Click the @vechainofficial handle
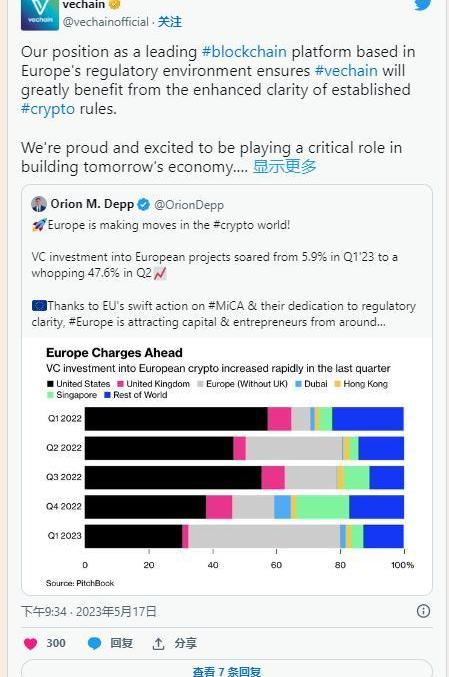The width and height of the screenshot is (449, 677). (x=106, y=22)
